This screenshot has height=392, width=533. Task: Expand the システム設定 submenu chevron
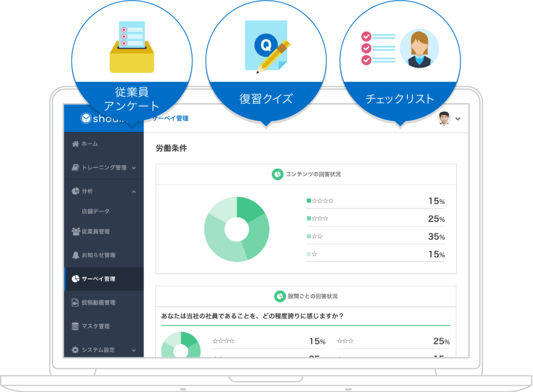pyautogui.click(x=134, y=350)
